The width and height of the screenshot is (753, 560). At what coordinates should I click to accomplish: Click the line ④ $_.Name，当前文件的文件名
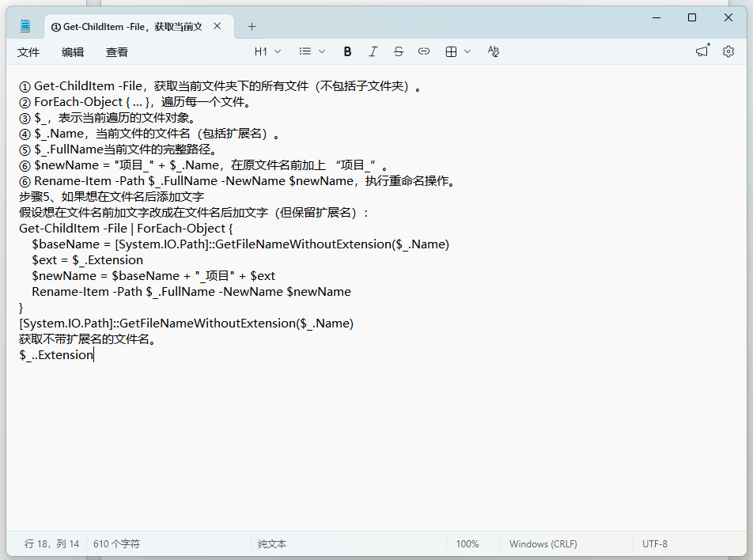click(x=149, y=134)
